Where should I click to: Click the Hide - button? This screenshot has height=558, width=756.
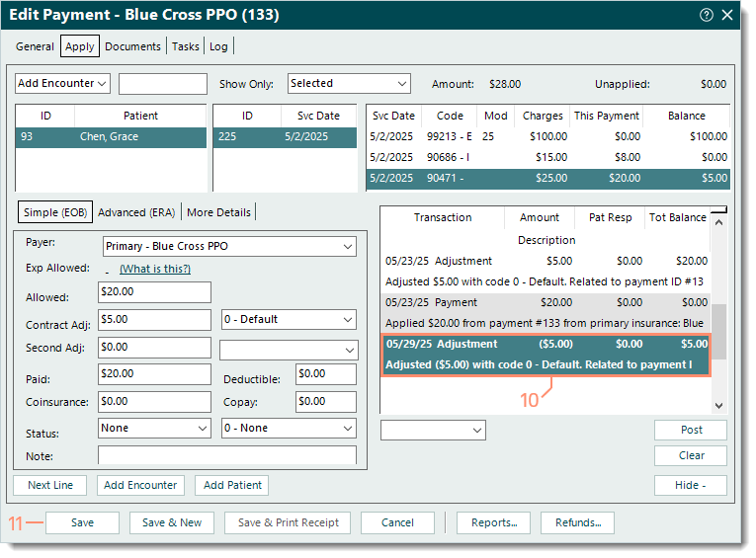point(691,485)
